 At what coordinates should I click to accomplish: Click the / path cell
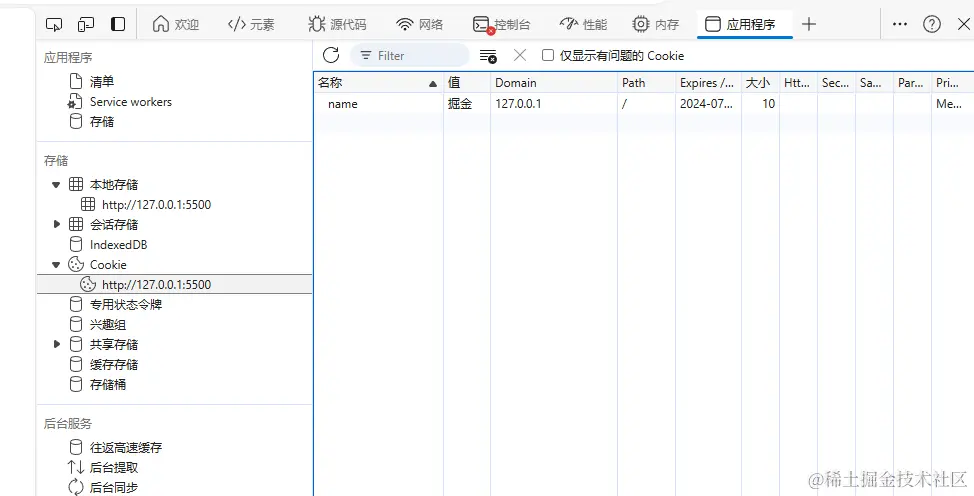click(x=624, y=104)
